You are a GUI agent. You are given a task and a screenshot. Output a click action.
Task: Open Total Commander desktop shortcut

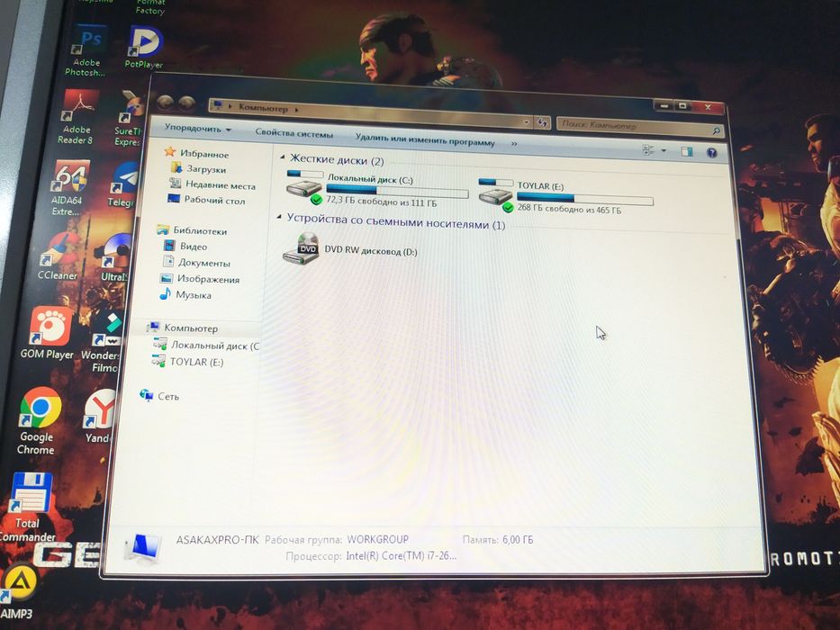pos(29,508)
